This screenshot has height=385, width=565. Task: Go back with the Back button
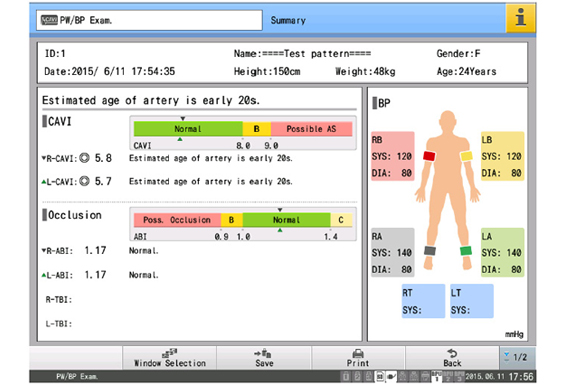(x=452, y=358)
